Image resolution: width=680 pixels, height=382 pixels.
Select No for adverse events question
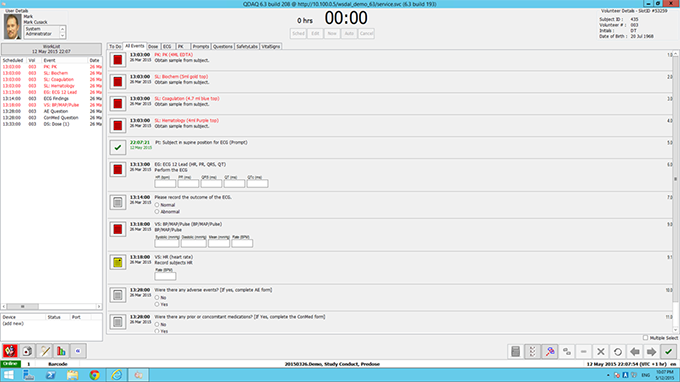coord(157,297)
